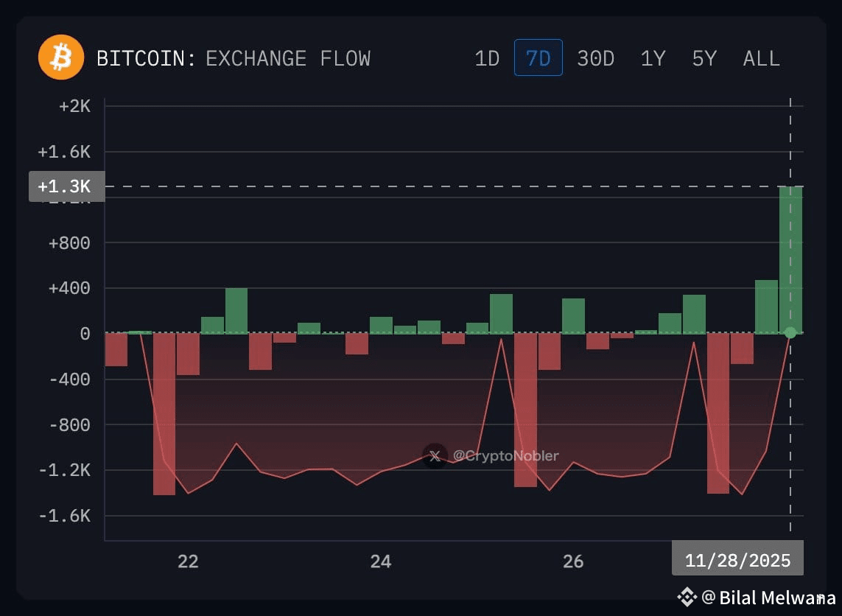842x616 pixels.
Task: Click the +800 y-axis label
Action: tap(69, 242)
